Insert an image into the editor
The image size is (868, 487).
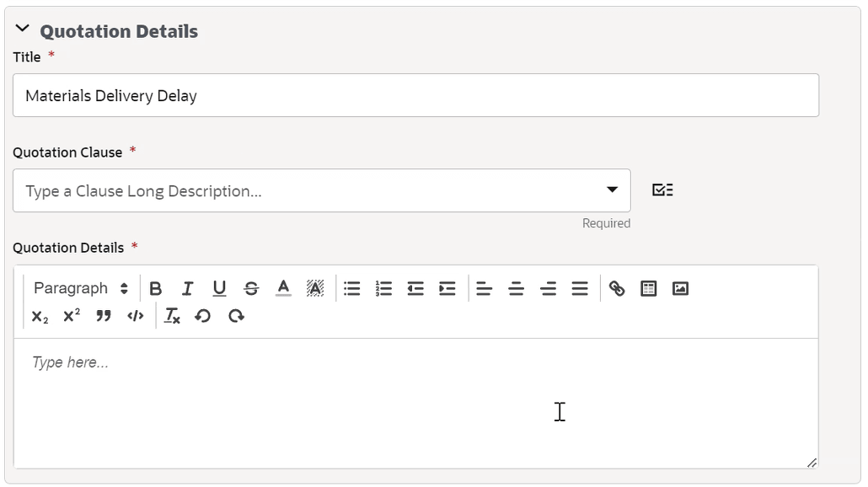tap(680, 288)
